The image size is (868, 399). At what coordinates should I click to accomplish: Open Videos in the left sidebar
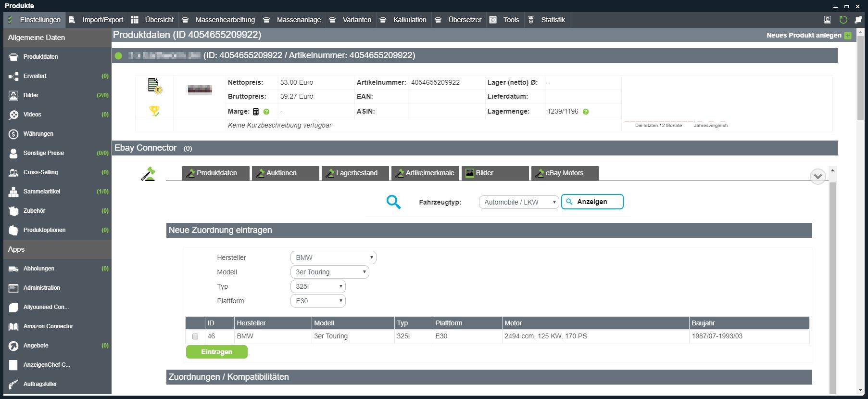[x=32, y=115]
